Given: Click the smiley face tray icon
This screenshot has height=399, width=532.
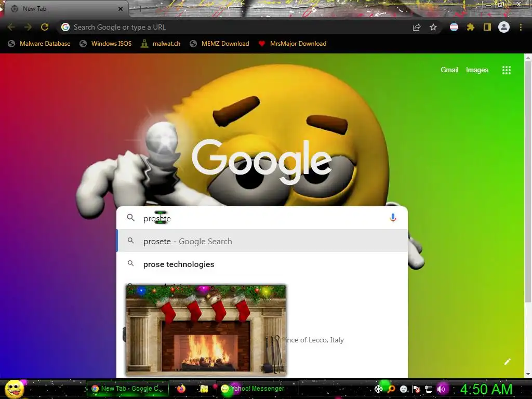Looking at the screenshot, I should [x=404, y=389].
